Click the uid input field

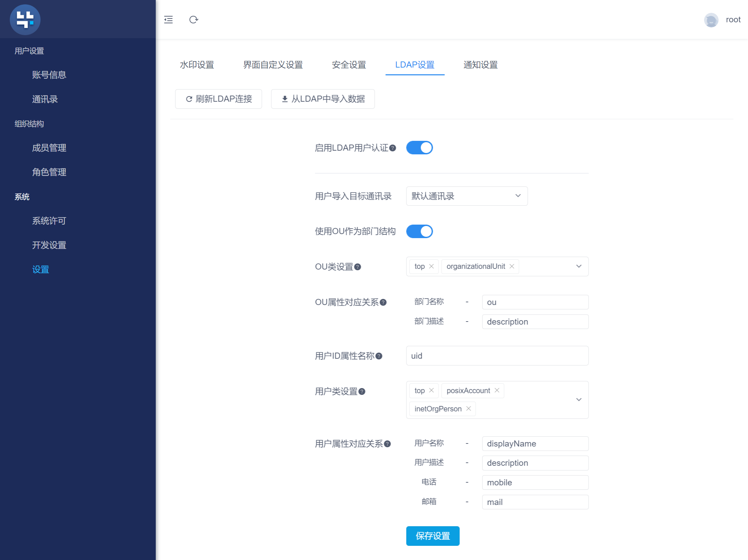coord(497,356)
